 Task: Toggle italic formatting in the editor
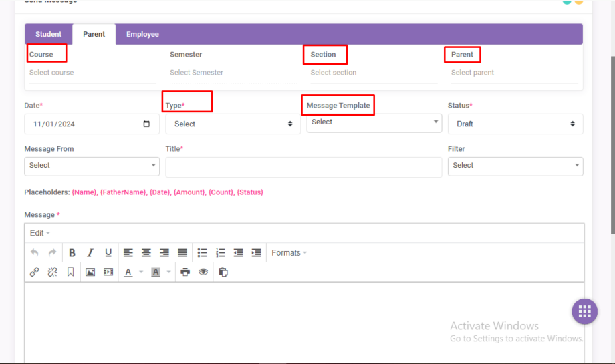(90, 253)
